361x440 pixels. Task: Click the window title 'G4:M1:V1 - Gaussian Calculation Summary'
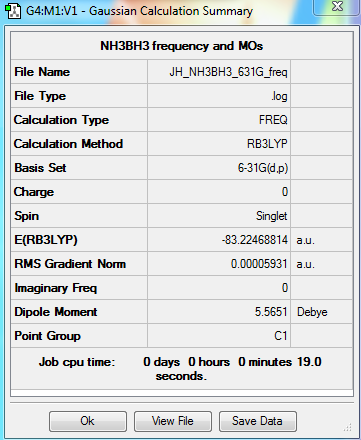[139, 11]
